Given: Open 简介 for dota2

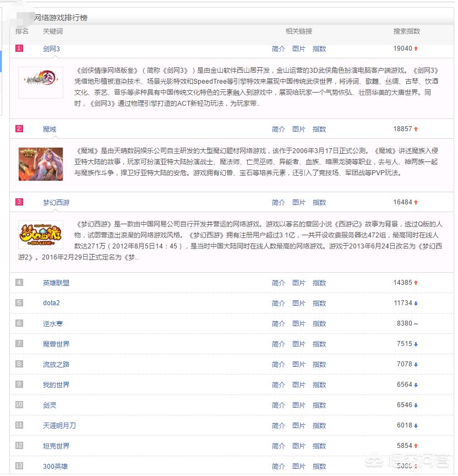Looking at the screenshot, I should tap(279, 303).
